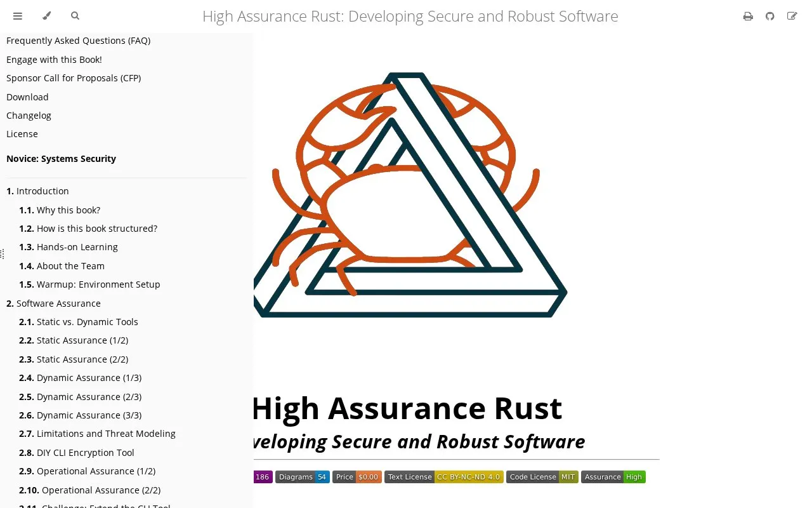Open section 1.1 Why this book?
Viewport: 812px width, 508px height.
point(60,210)
